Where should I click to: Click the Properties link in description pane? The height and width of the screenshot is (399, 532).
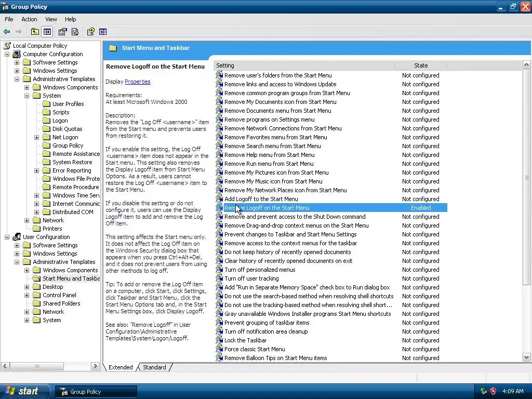137,82
